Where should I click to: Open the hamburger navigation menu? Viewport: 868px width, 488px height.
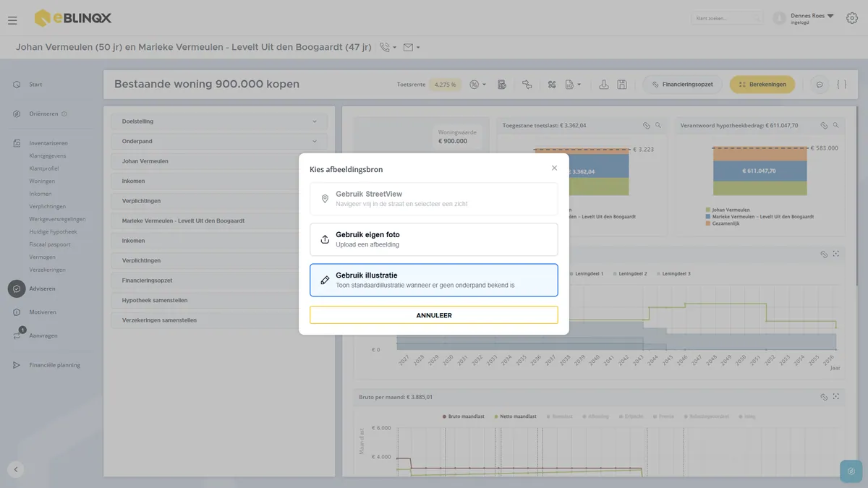point(12,20)
